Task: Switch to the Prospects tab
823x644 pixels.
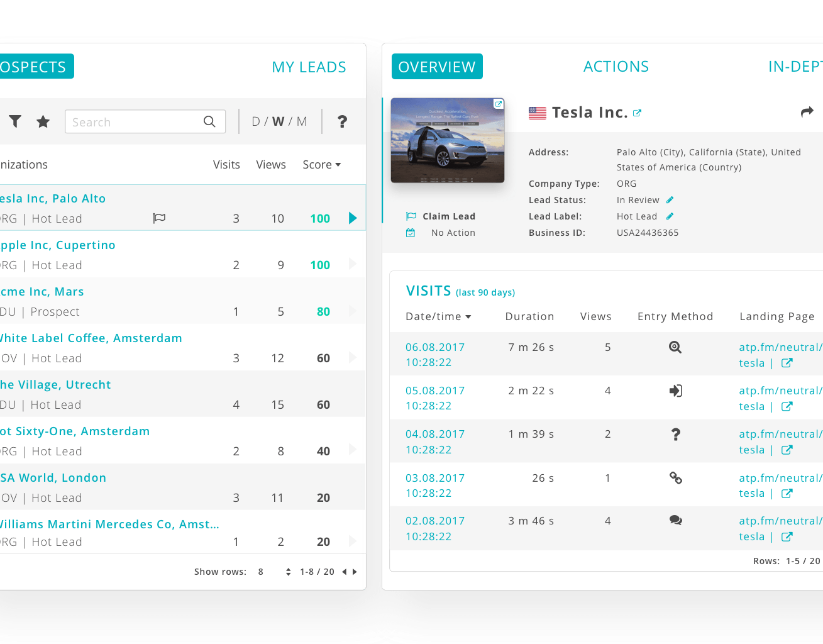Action: point(36,67)
